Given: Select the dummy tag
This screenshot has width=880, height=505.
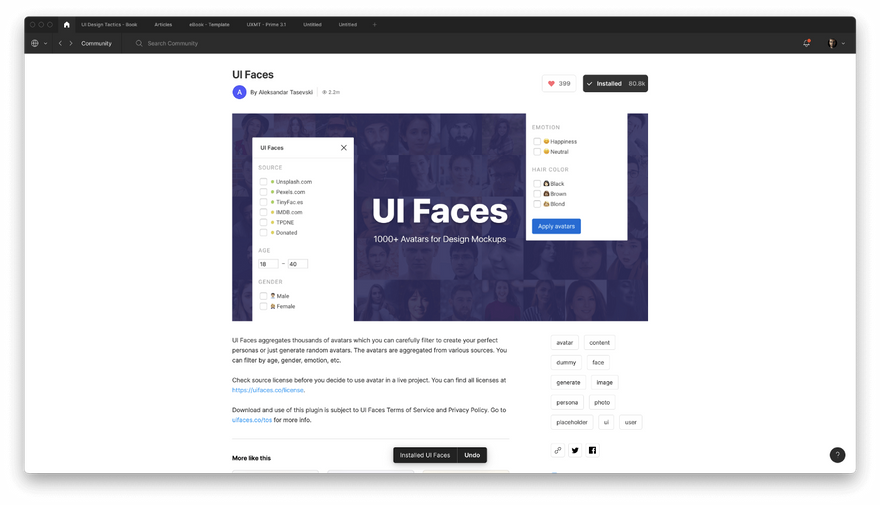Looking at the screenshot, I should coord(566,362).
